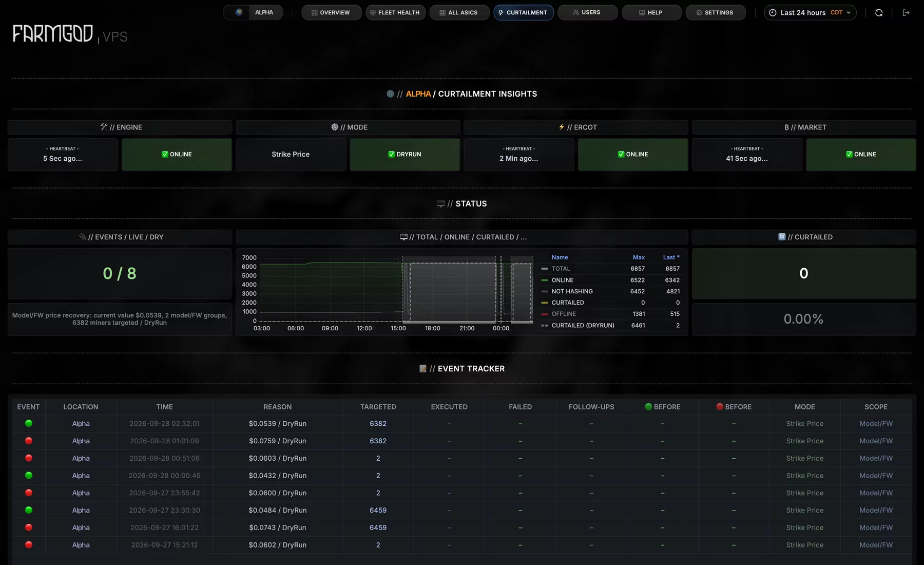
Task: Click the MARKET bitcoin icon
Action: tap(786, 127)
